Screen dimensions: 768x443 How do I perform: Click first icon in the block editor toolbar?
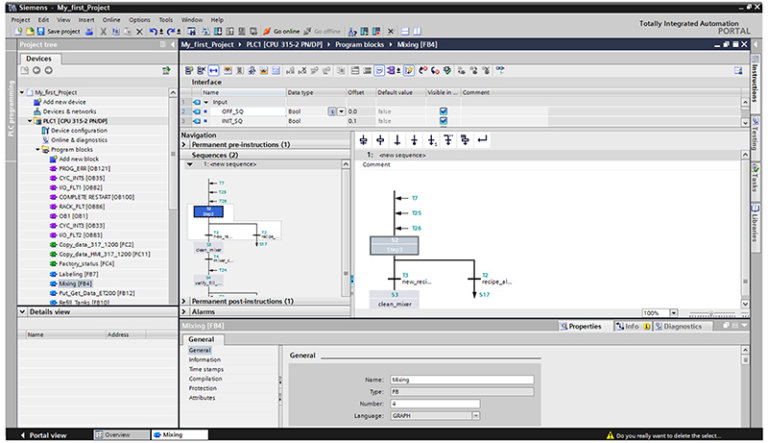click(x=189, y=71)
